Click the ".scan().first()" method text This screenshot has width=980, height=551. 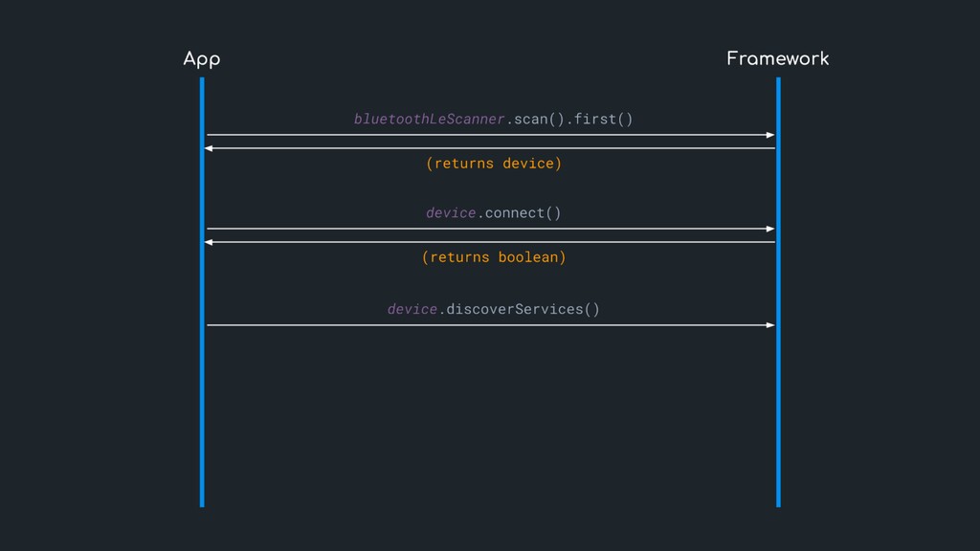point(569,119)
